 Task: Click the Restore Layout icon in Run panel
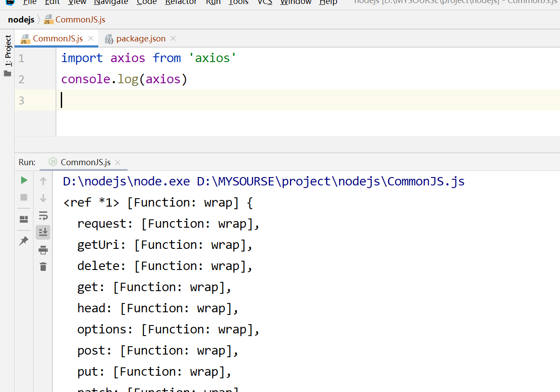pos(24,219)
